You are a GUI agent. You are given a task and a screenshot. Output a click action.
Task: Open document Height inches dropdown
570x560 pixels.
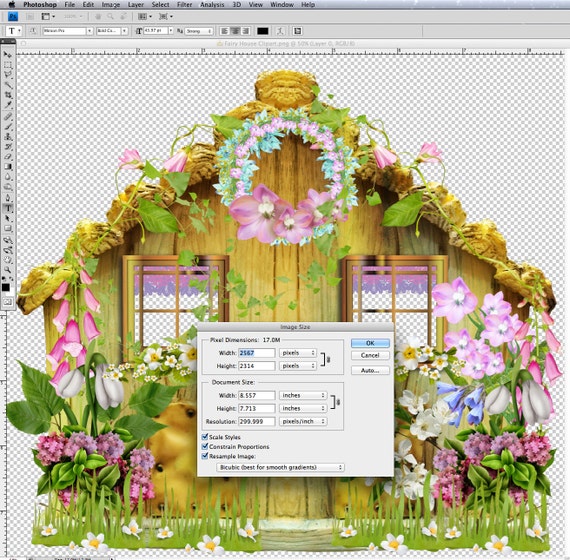[303, 408]
